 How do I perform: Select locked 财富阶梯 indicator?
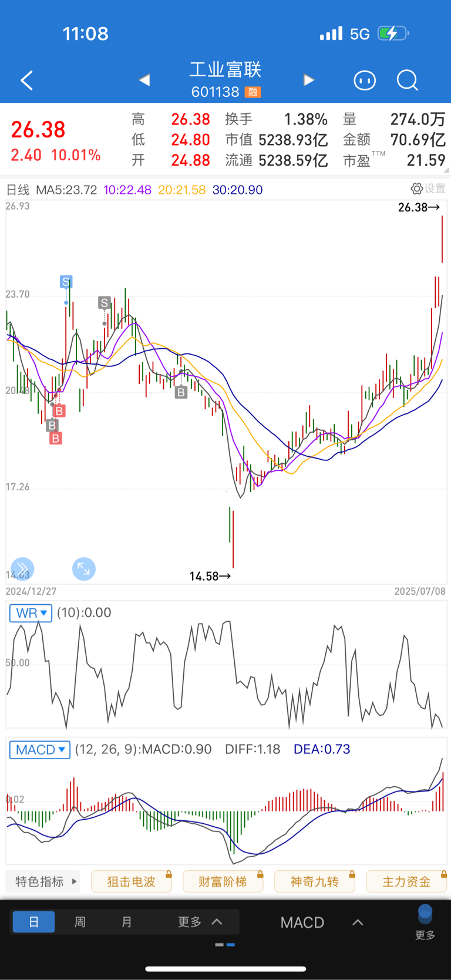223,881
